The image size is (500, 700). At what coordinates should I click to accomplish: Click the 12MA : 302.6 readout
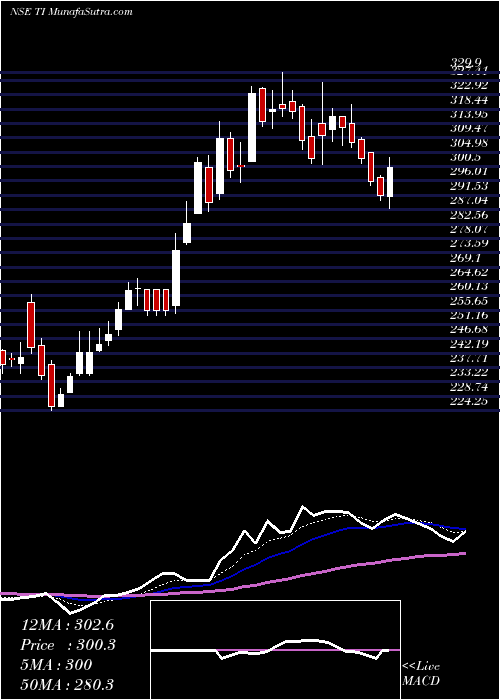[68, 625]
